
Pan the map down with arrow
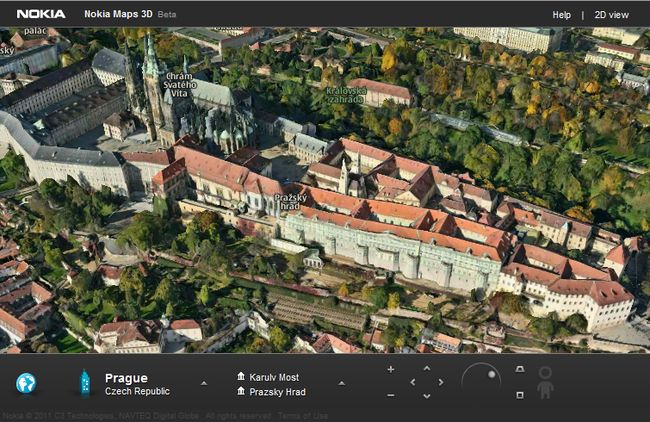click(427, 396)
